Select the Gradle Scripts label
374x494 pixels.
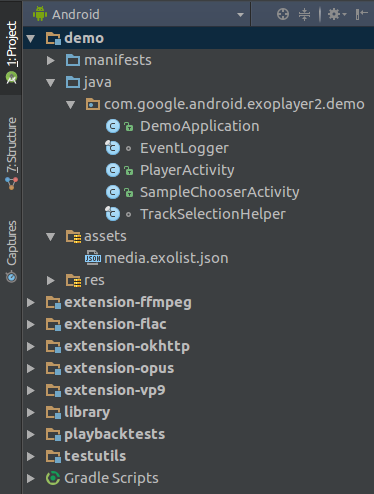coord(111,478)
